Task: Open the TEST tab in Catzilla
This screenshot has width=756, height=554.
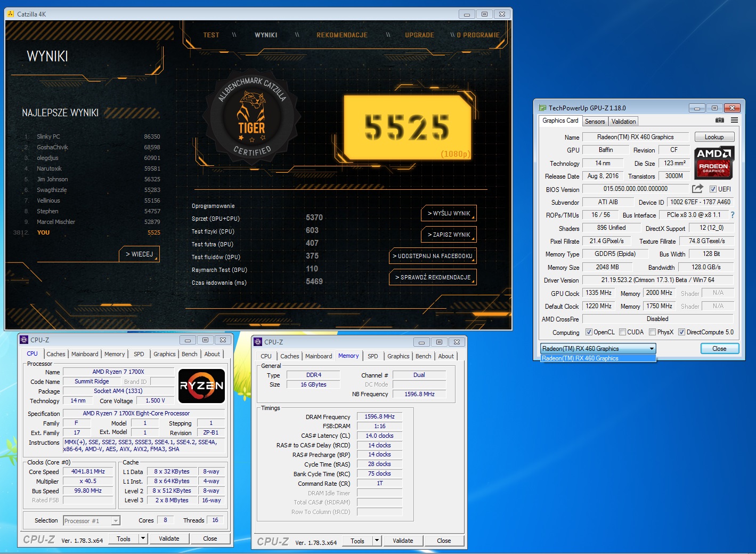Action: 211,35
